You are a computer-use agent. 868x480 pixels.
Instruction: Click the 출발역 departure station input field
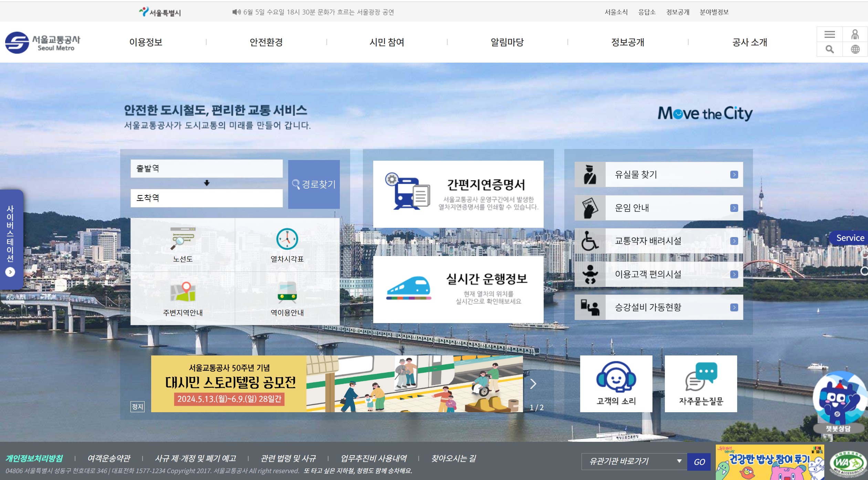tap(206, 169)
